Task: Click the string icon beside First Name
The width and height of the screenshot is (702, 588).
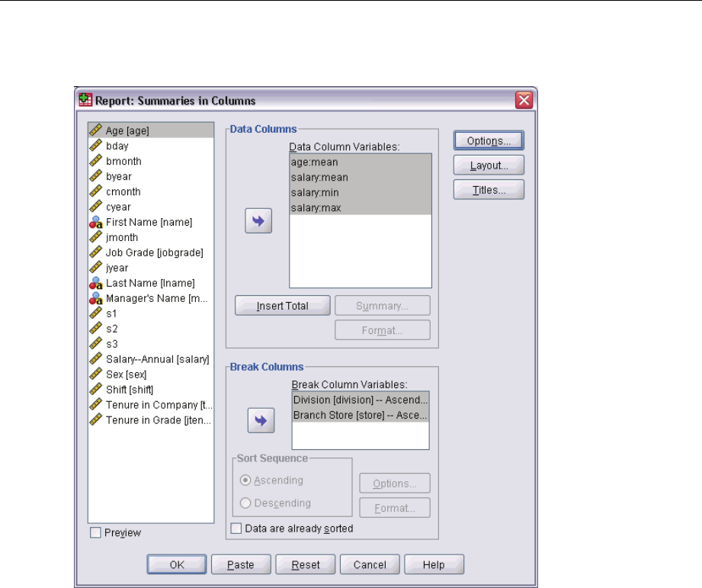Action: click(96, 222)
